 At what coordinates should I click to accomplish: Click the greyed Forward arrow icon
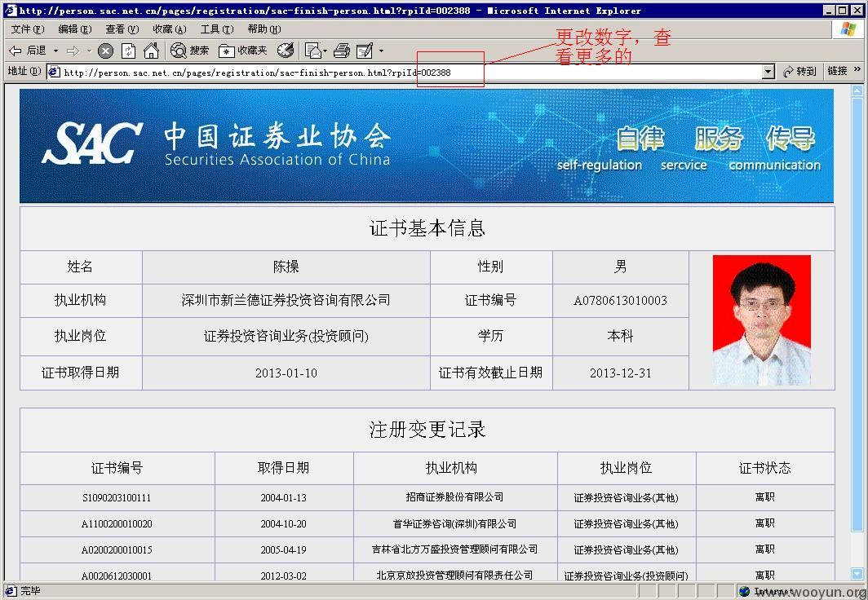(x=73, y=51)
